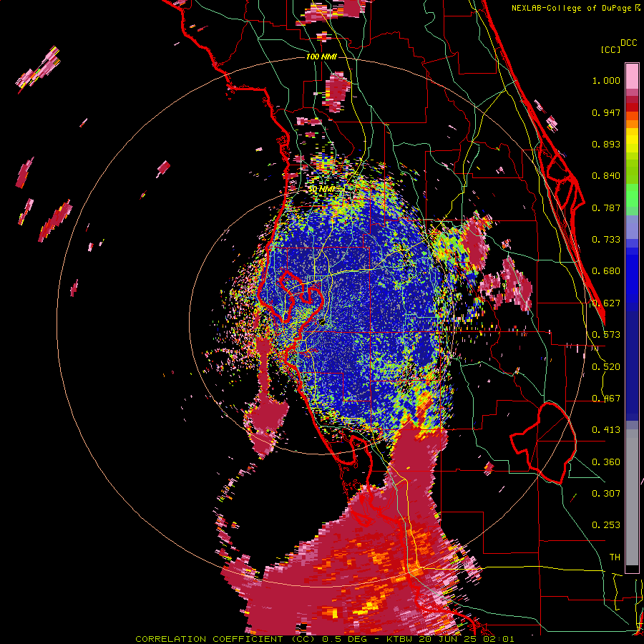Select the 0.787 scale value
This screenshot has height=644, width=644.
pos(606,208)
